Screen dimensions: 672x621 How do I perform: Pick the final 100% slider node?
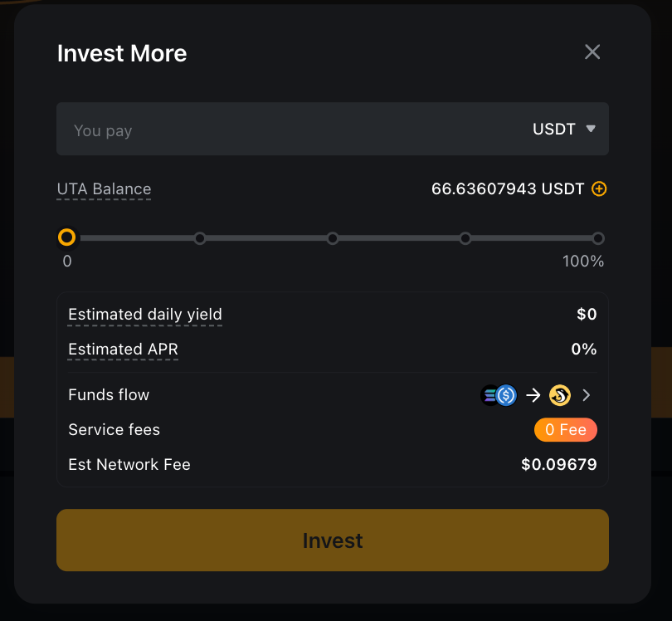click(x=598, y=238)
